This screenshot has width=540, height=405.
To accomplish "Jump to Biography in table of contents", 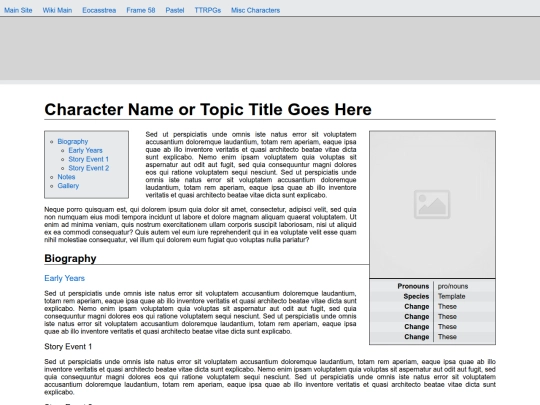I will point(73,142).
